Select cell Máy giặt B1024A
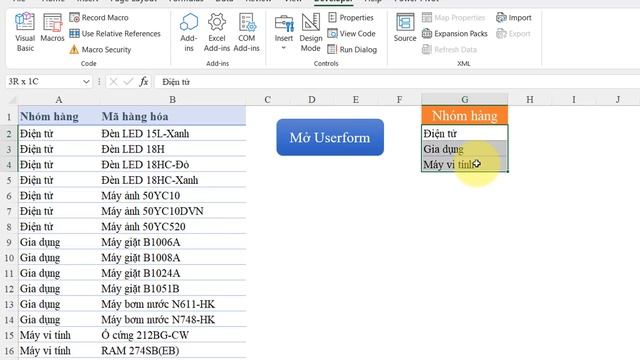Image resolution: width=640 pixels, height=360 pixels. tap(172, 273)
